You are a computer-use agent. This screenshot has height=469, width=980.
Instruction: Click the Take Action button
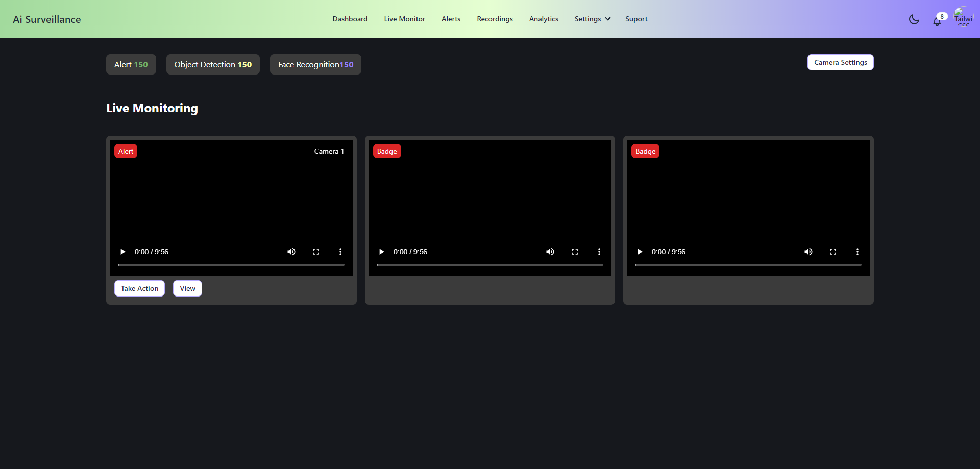tap(139, 288)
